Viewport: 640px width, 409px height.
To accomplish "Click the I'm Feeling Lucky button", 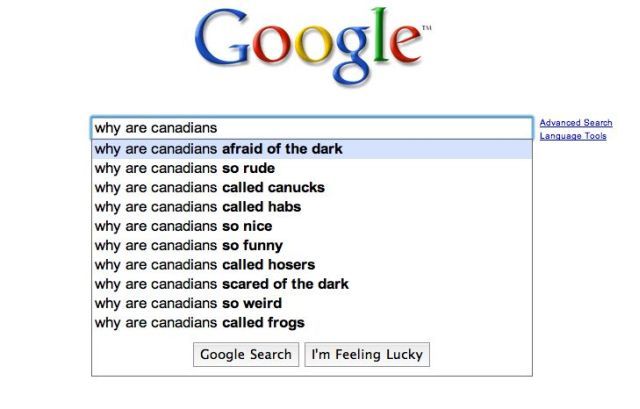I will (x=367, y=354).
